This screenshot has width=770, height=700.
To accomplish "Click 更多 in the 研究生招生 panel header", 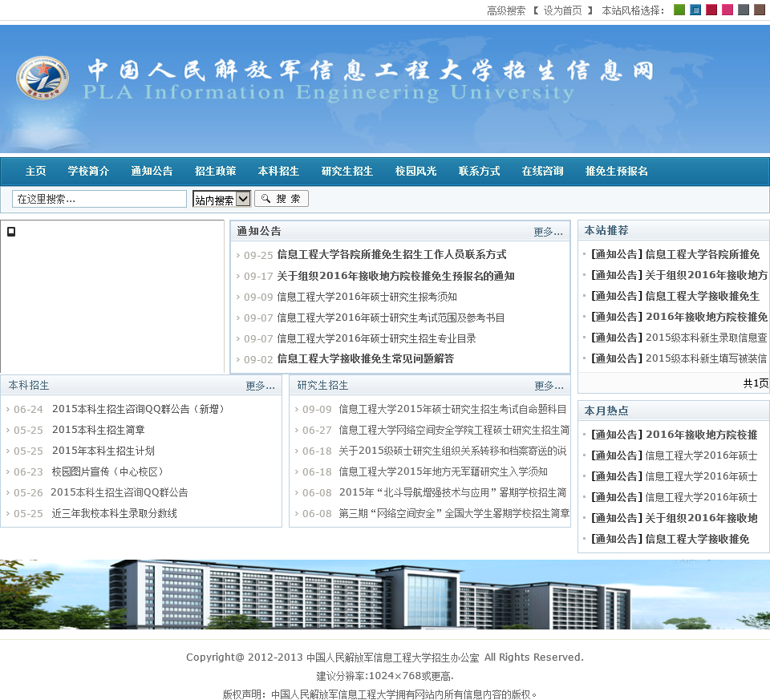I will (x=549, y=386).
